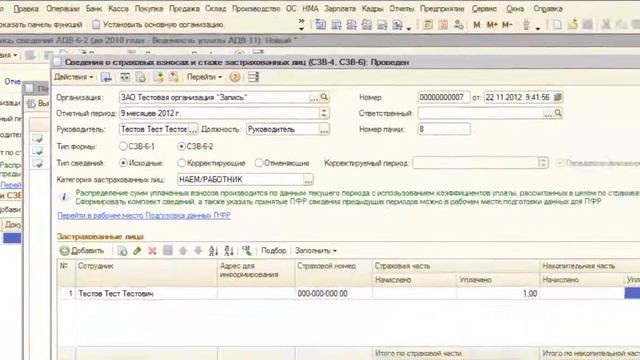The image size is (640, 360).
Task: Click the Показать панель функций button
Action: (x=41, y=25)
